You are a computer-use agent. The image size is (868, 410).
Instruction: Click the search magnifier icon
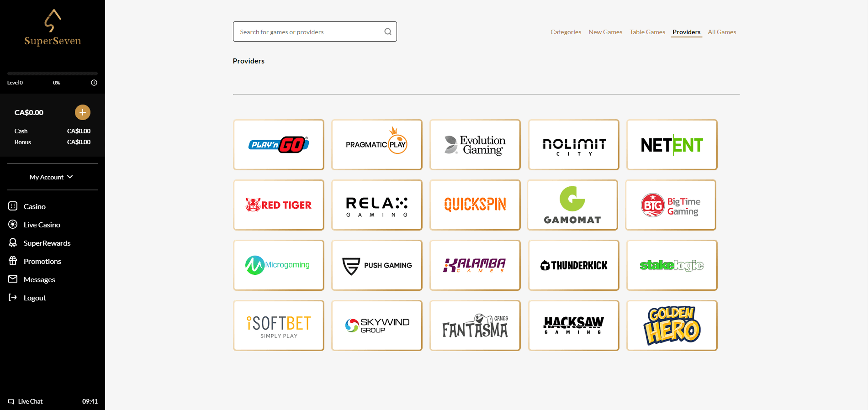[388, 32]
